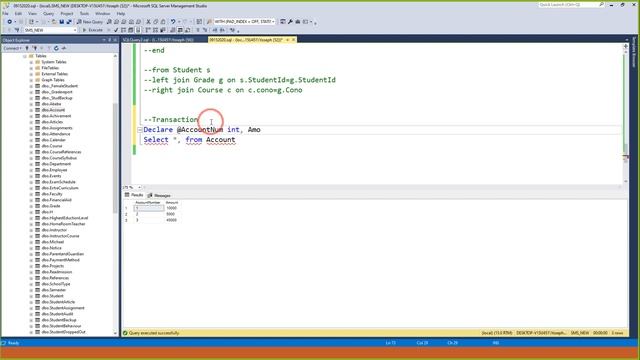
Task: Expand the Graph Tables folder
Action: pos(31,80)
